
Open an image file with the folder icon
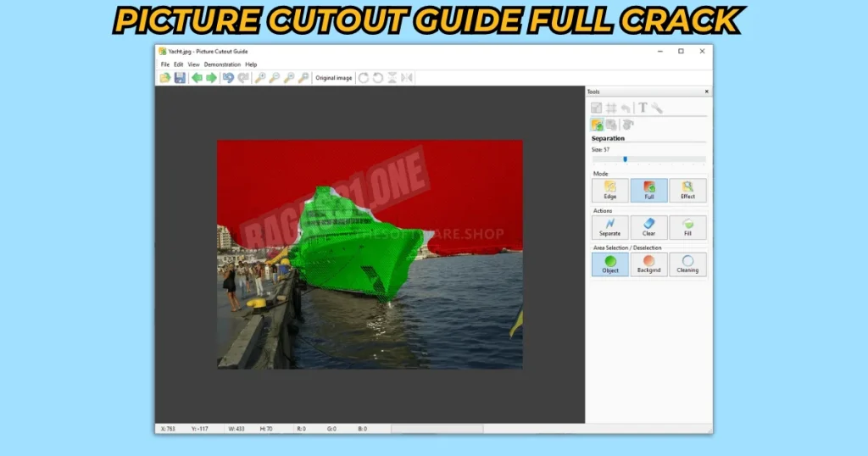(165, 78)
